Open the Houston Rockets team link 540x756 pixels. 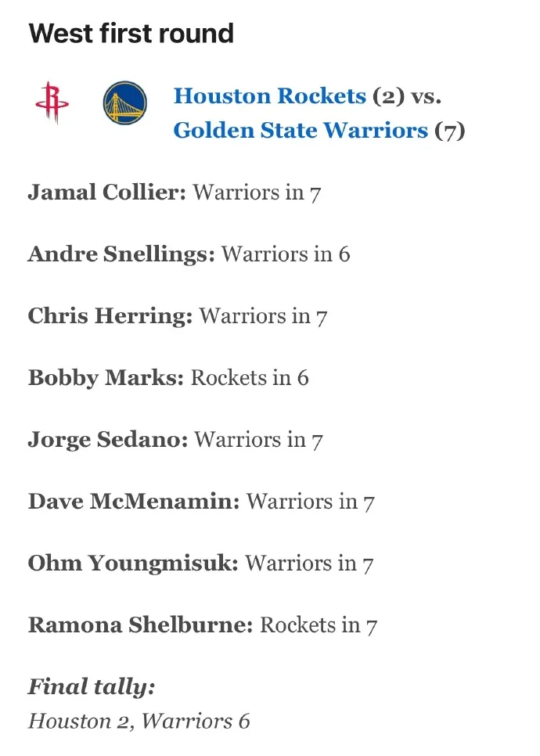click(270, 96)
